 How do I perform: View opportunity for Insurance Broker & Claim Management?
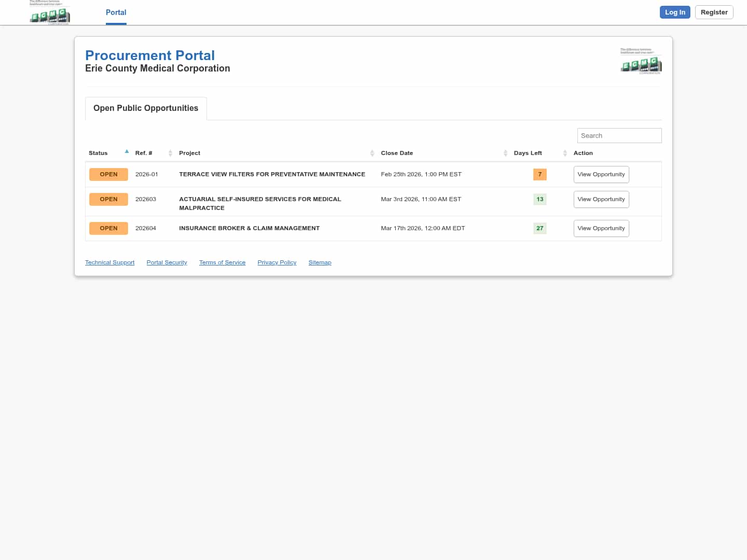click(x=601, y=229)
